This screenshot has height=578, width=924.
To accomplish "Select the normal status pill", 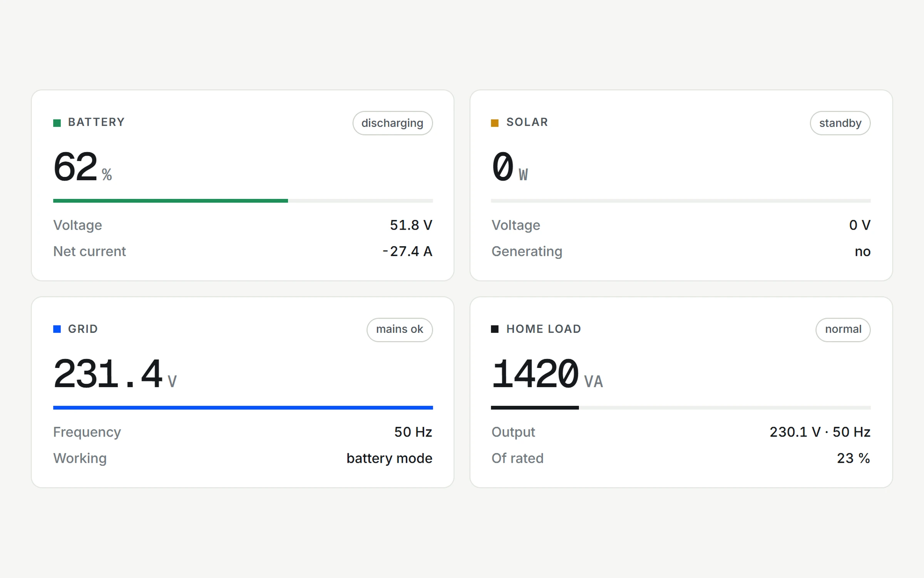I will [x=843, y=329].
